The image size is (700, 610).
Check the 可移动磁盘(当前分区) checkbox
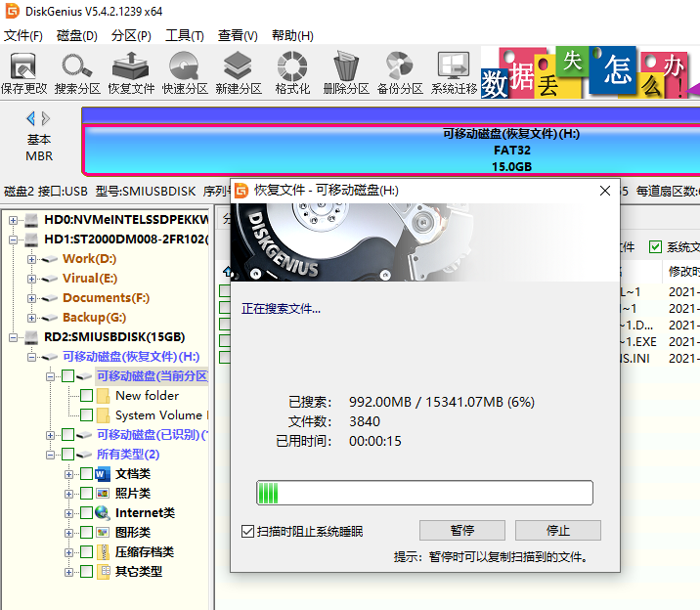[x=67, y=376]
